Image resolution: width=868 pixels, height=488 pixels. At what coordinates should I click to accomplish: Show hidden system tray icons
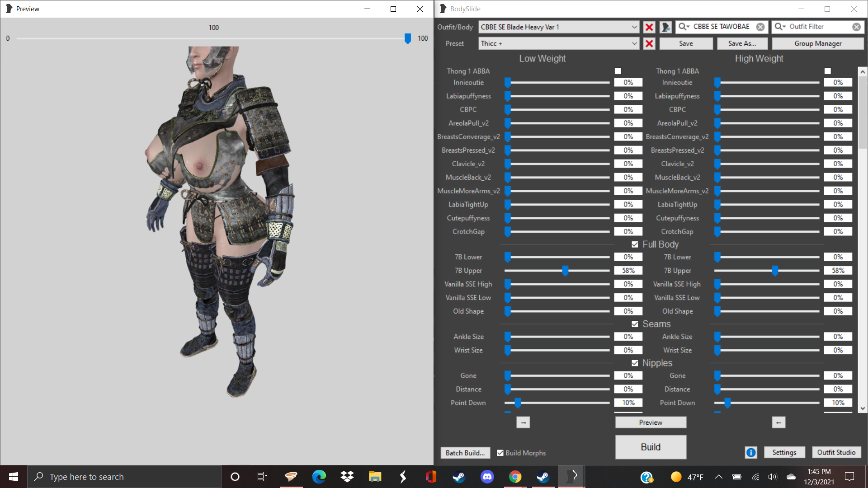pyautogui.click(x=718, y=477)
